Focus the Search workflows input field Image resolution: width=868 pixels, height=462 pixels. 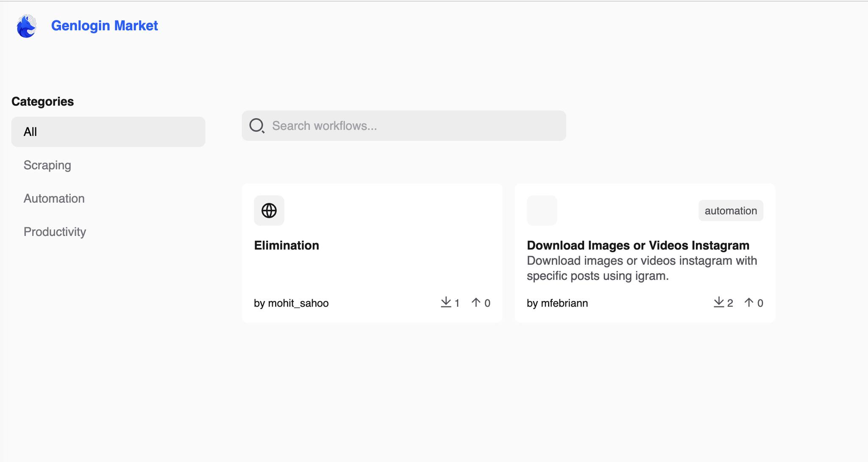pos(404,126)
